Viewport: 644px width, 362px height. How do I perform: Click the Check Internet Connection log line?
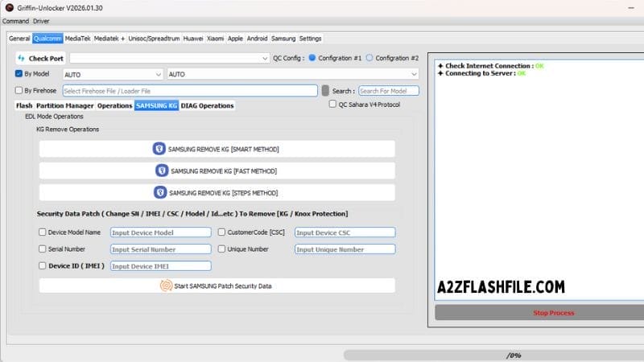(490, 66)
